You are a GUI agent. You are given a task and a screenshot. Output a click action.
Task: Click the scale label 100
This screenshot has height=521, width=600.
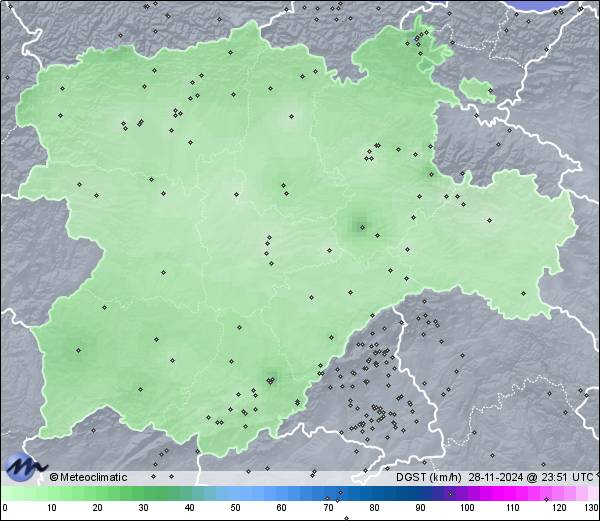pyautogui.click(x=467, y=508)
